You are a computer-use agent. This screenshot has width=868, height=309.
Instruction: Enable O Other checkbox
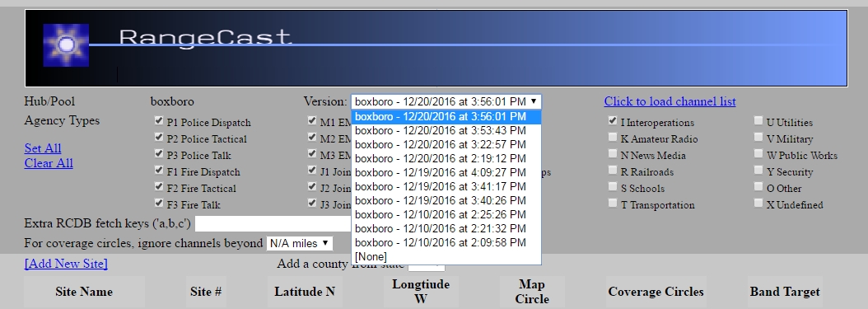[x=758, y=186]
